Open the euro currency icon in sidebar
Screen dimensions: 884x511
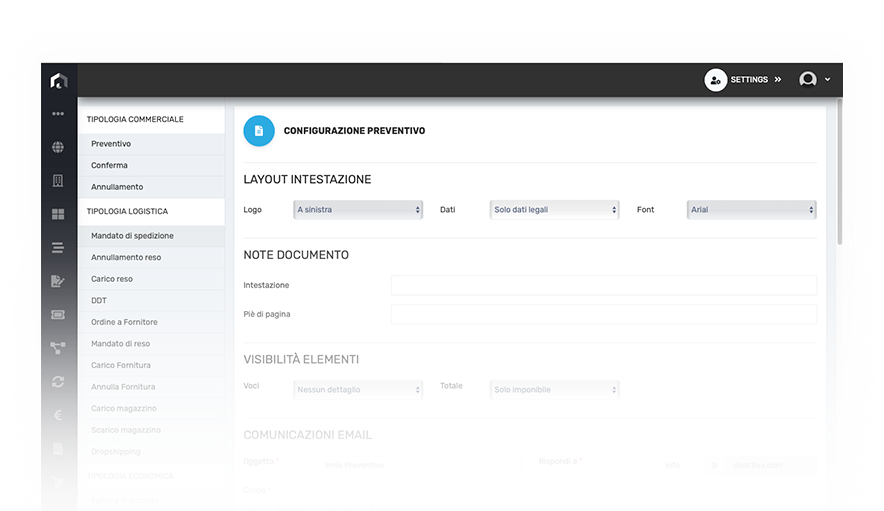(58, 415)
